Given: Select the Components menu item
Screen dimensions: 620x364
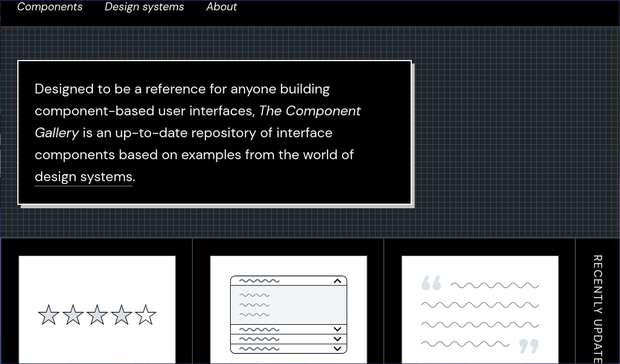Looking at the screenshot, I should 50,7.
